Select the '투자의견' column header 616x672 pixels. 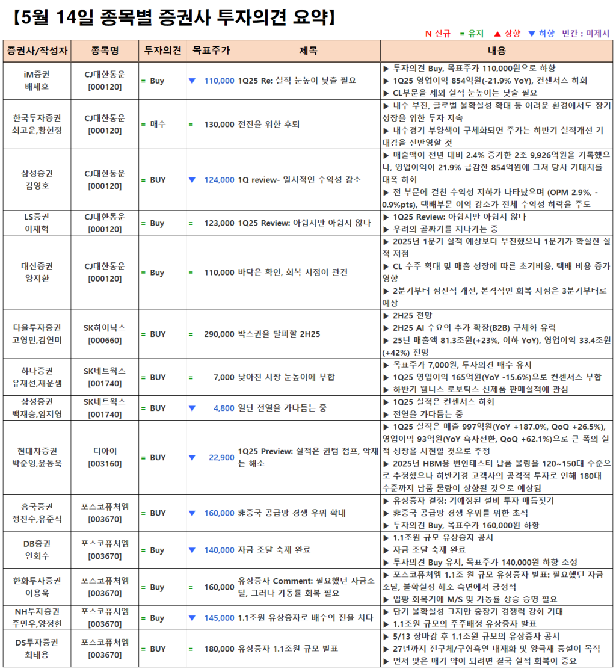click(162, 51)
